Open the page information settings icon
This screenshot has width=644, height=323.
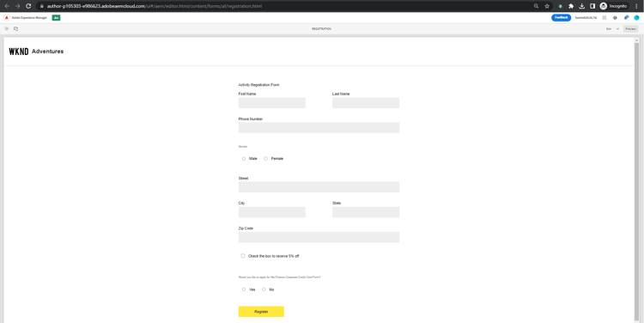click(x=16, y=28)
